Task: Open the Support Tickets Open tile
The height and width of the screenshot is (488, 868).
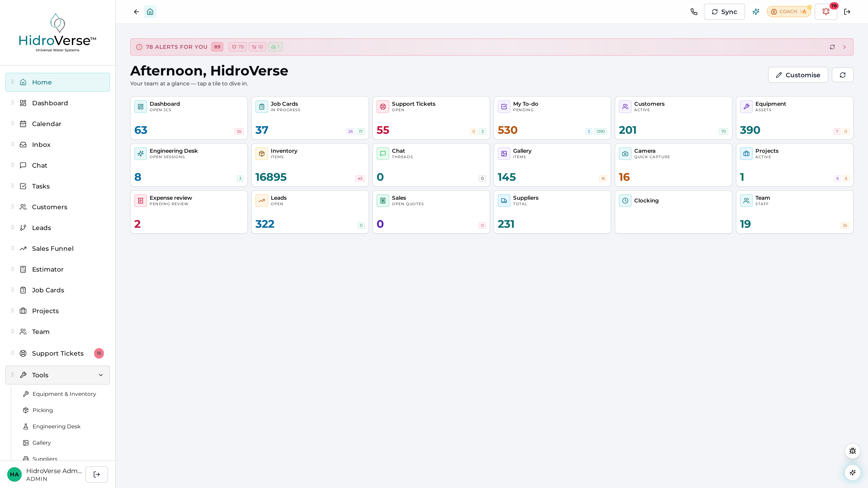Action: (x=431, y=118)
